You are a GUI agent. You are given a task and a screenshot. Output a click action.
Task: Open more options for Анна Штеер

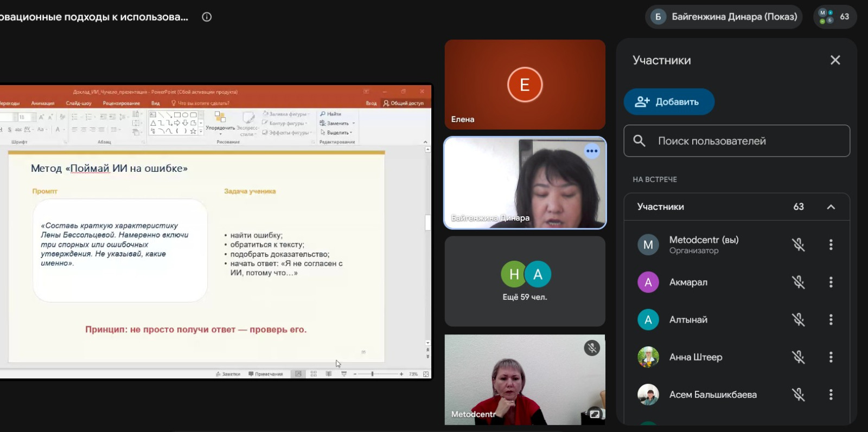pyautogui.click(x=831, y=357)
